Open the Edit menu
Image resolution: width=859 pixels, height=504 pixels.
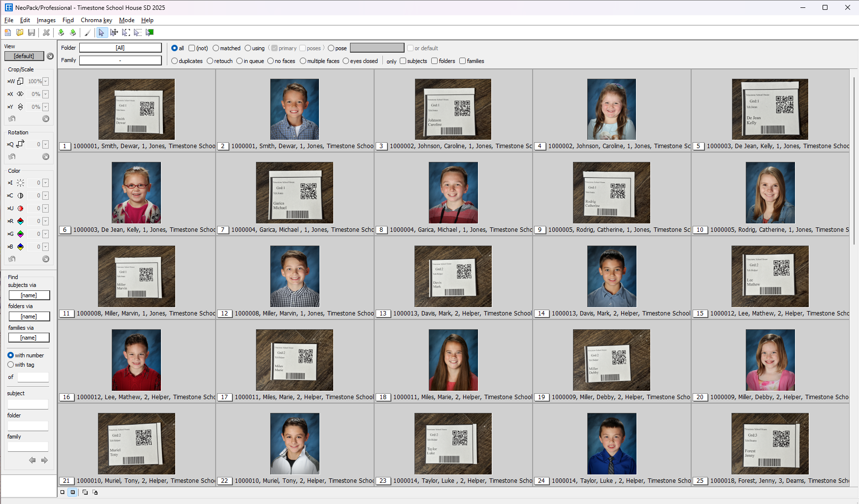pos(25,20)
